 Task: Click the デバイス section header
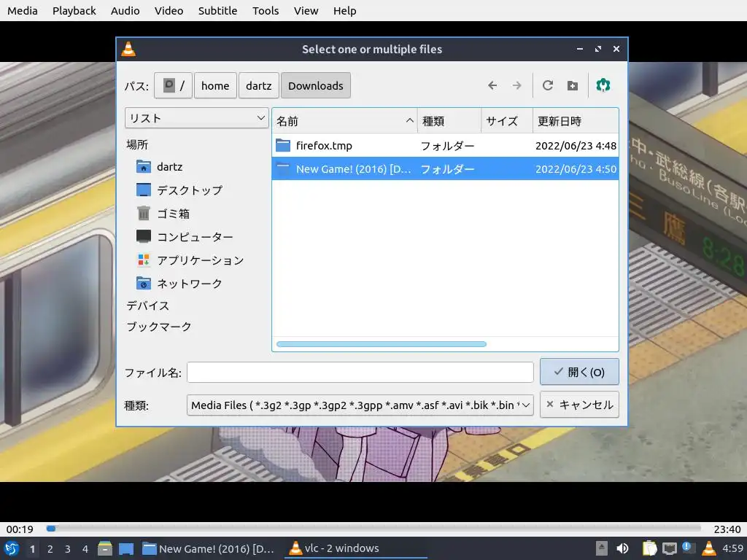(147, 306)
